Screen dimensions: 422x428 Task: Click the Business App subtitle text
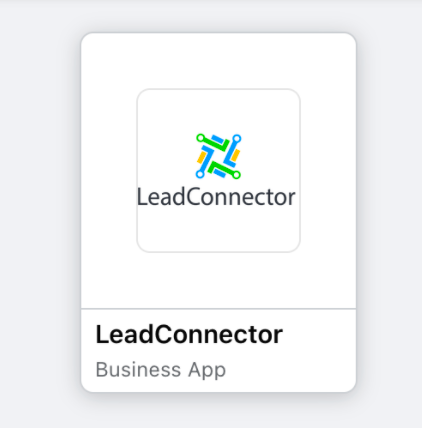click(x=161, y=370)
